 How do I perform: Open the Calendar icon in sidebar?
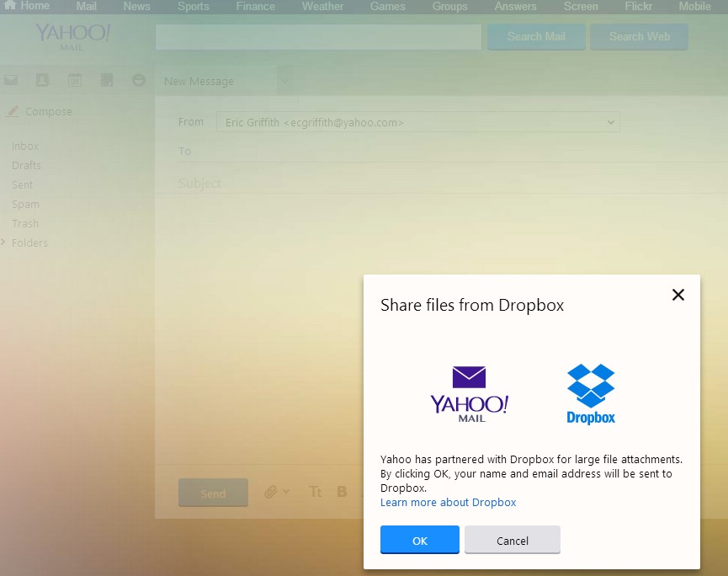pos(75,80)
